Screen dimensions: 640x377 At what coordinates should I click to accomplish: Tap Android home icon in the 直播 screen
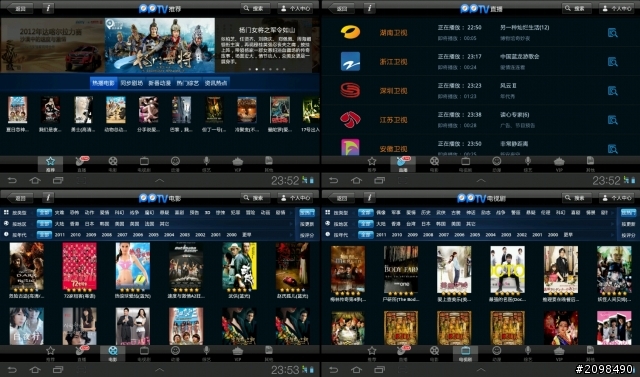356,180
